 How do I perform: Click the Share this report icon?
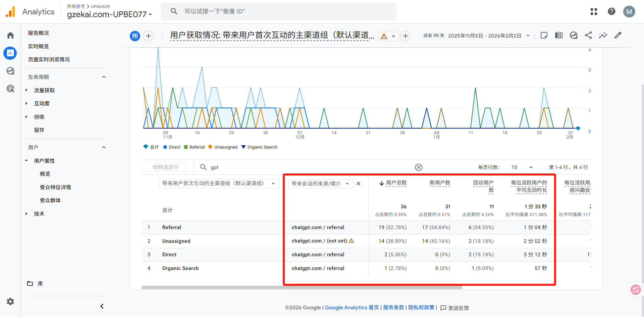pyautogui.click(x=588, y=36)
